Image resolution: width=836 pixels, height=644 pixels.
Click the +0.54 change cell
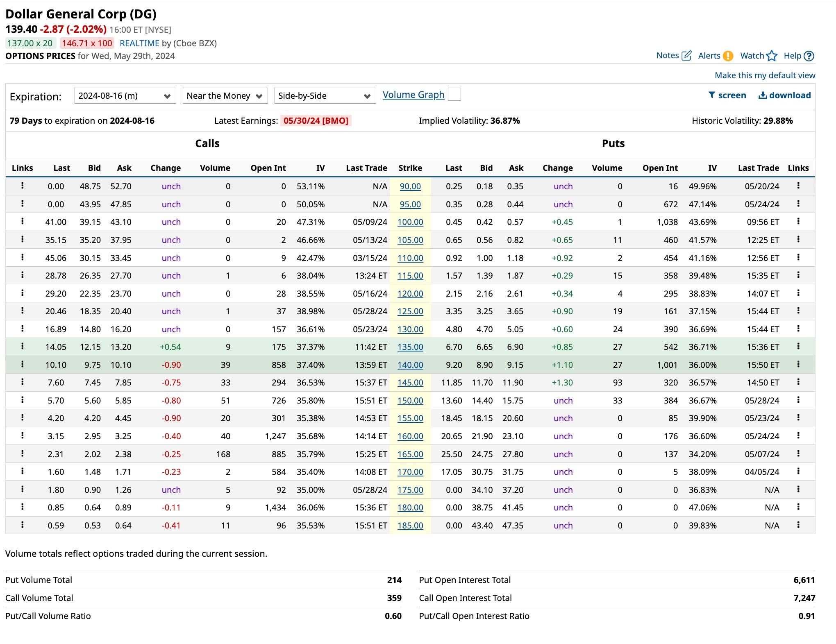click(x=170, y=347)
